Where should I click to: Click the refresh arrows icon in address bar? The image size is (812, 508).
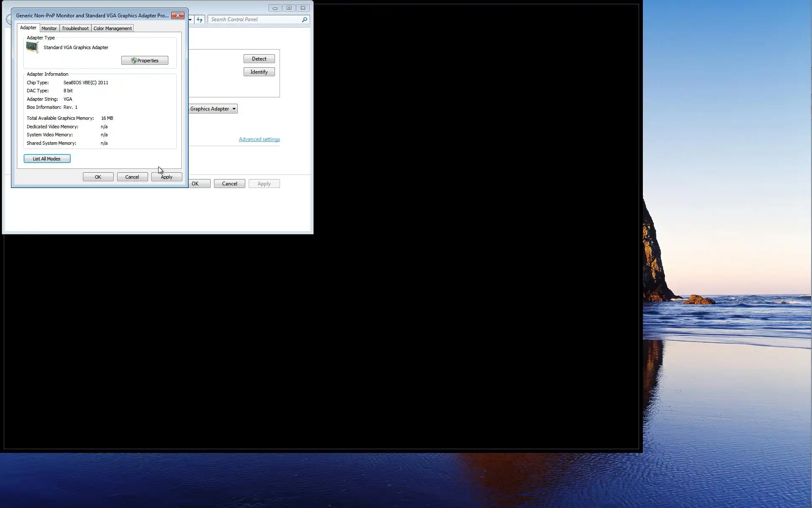coord(200,19)
